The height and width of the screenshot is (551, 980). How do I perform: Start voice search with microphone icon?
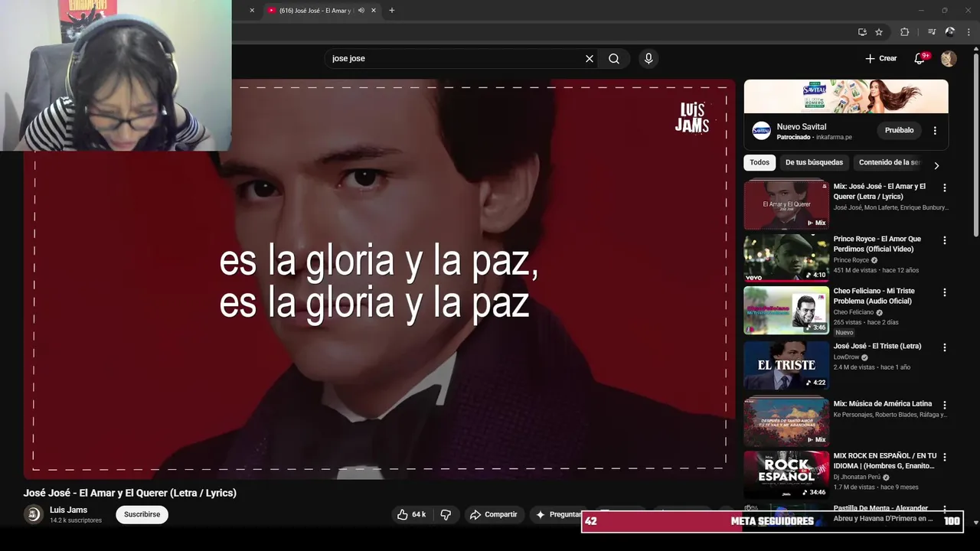tap(648, 58)
